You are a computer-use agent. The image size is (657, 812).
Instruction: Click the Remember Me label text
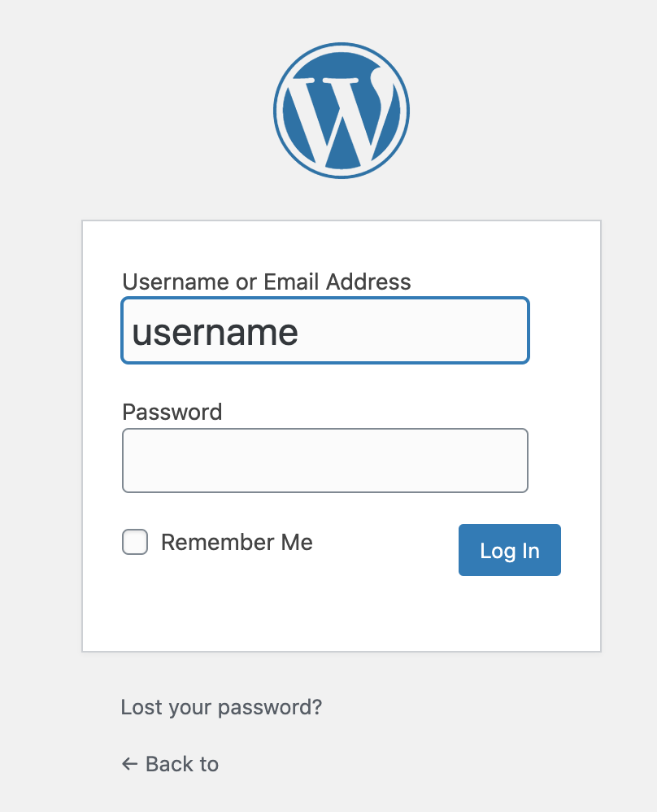click(x=237, y=542)
